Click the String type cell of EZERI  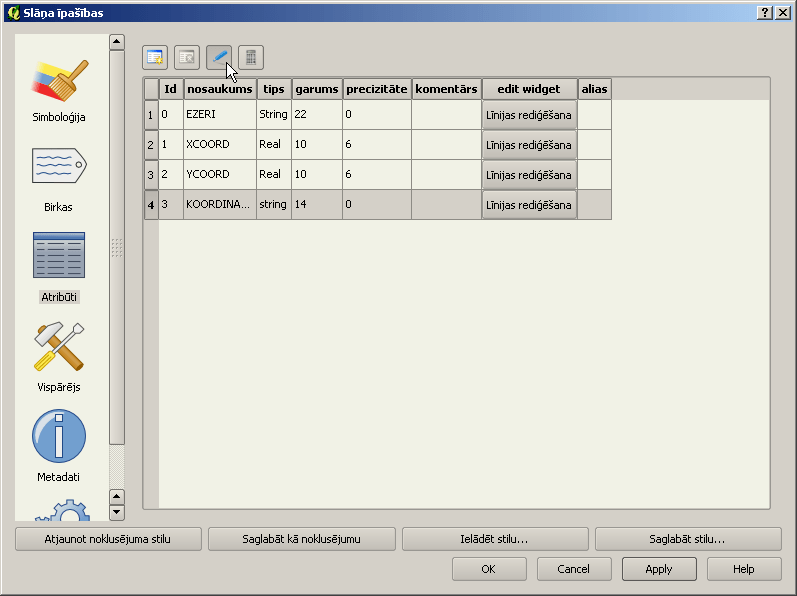tap(274, 114)
